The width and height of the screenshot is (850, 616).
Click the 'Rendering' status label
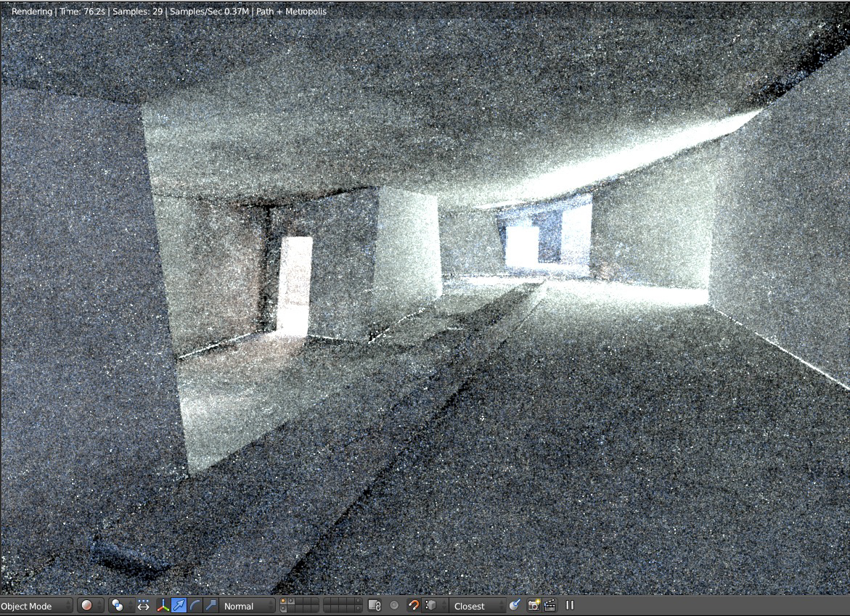pos(32,12)
